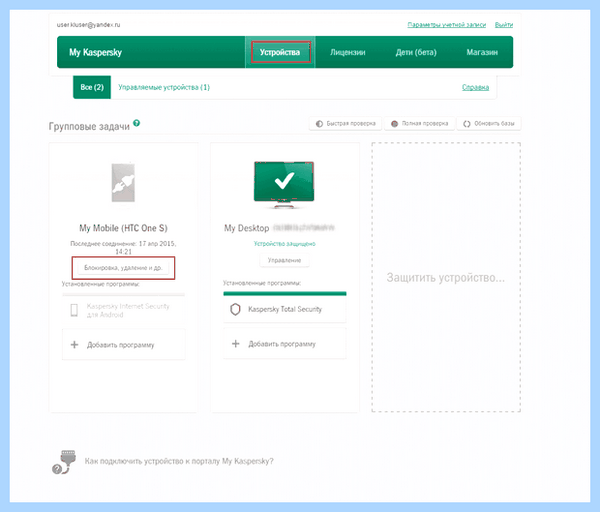Click the Защитить устройство... placeholder
Image resolution: width=600 pixels, height=512 pixels.
point(446,277)
